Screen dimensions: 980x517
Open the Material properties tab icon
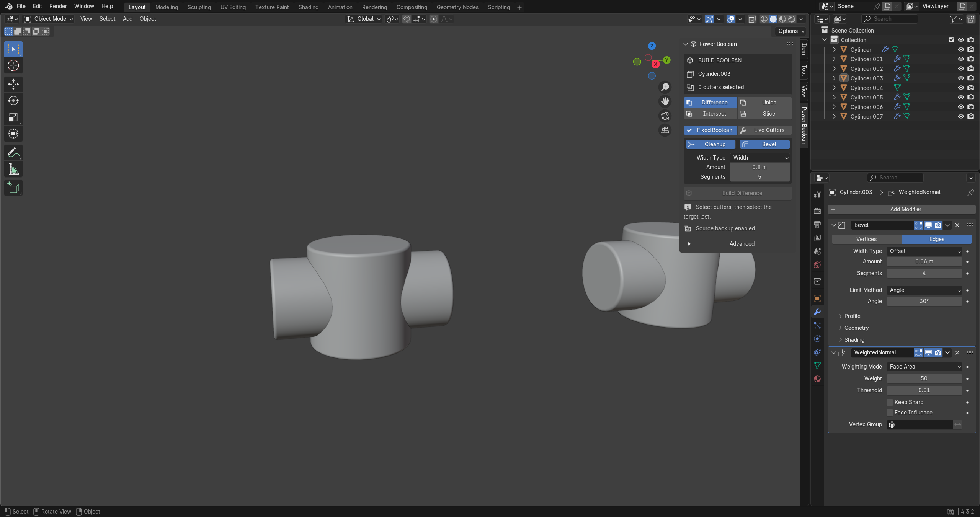coord(817,379)
